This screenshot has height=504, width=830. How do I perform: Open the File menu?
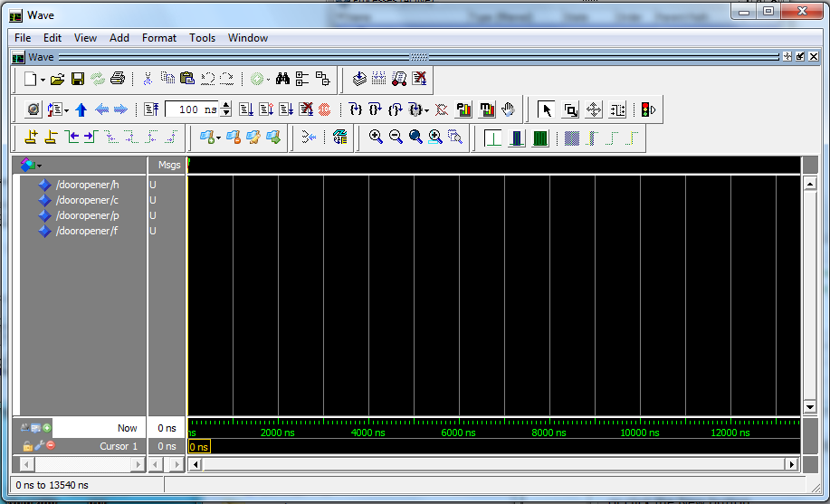[23, 38]
